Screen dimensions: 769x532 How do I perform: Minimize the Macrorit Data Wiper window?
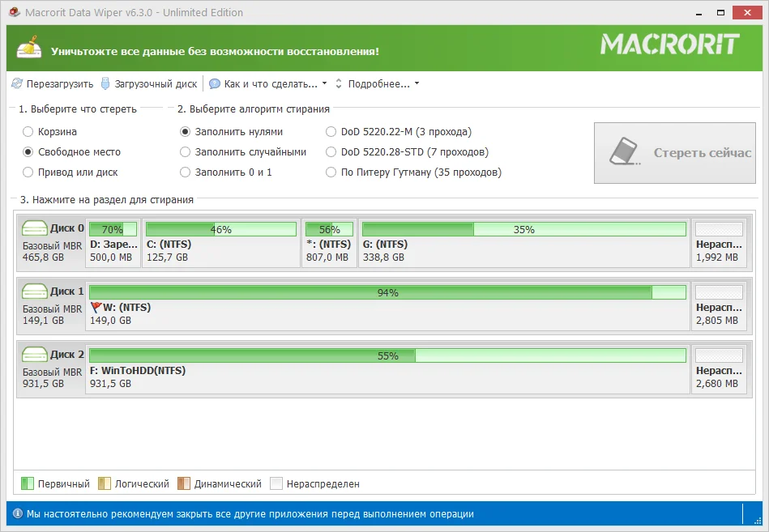699,13
